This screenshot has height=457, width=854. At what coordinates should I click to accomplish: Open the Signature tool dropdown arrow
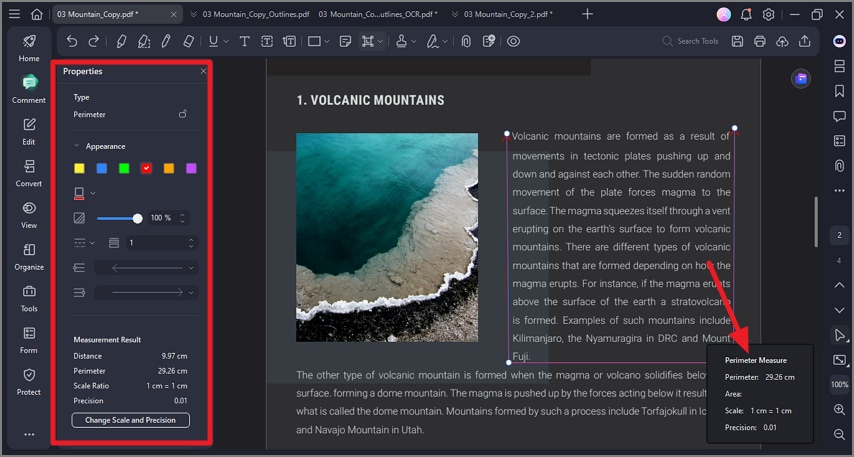coord(445,41)
